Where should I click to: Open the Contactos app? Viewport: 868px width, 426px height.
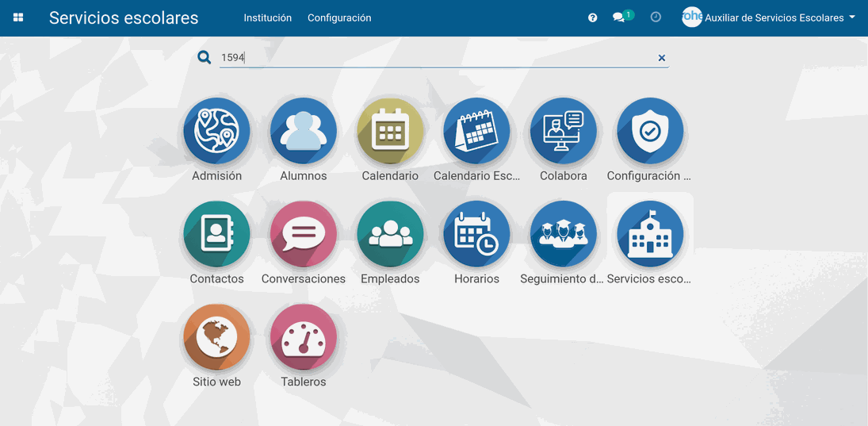[216, 234]
